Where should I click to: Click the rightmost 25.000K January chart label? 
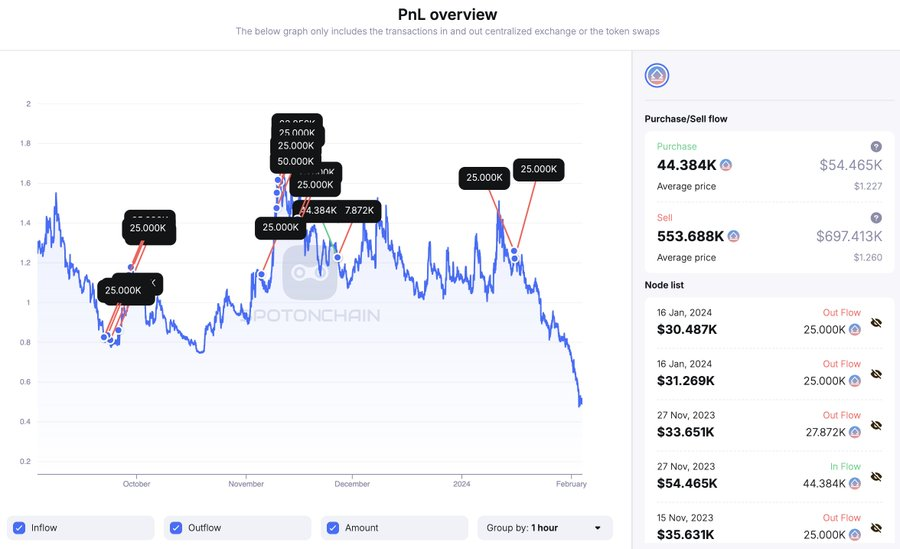[x=538, y=169]
